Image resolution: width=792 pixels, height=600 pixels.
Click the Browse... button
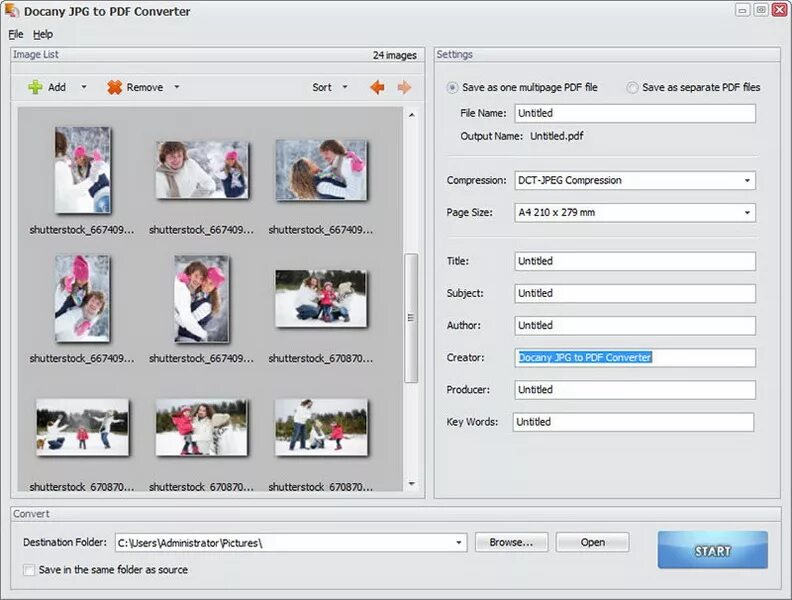(x=511, y=542)
